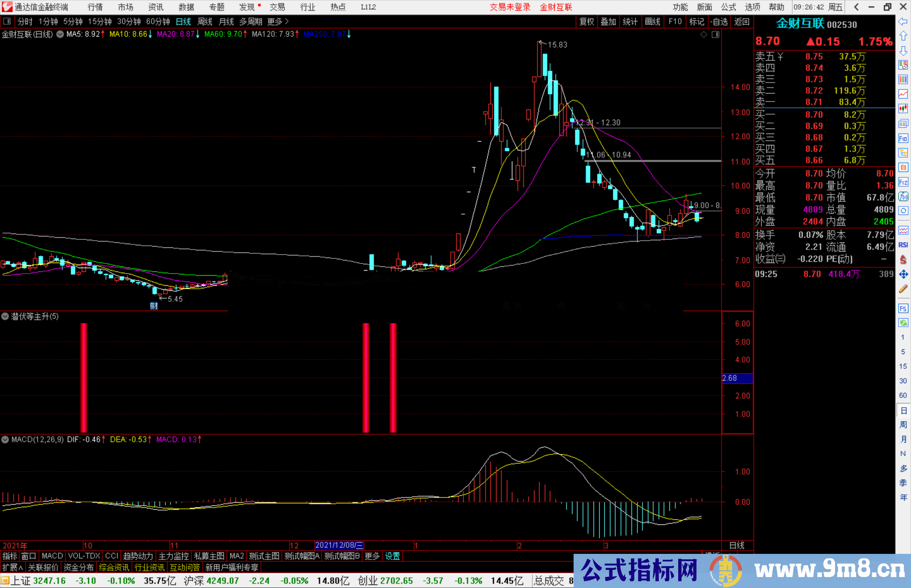
Task: Click the 复权 button
Action: tap(586, 21)
